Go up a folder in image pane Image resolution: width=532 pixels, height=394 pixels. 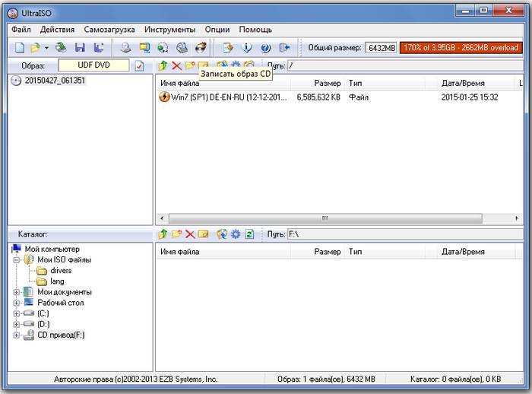pyautogui.click(x=163, y=66)
